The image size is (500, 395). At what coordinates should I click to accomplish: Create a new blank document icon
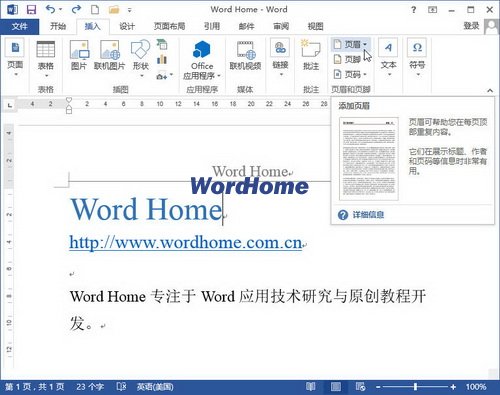click(x=95, y=10)
